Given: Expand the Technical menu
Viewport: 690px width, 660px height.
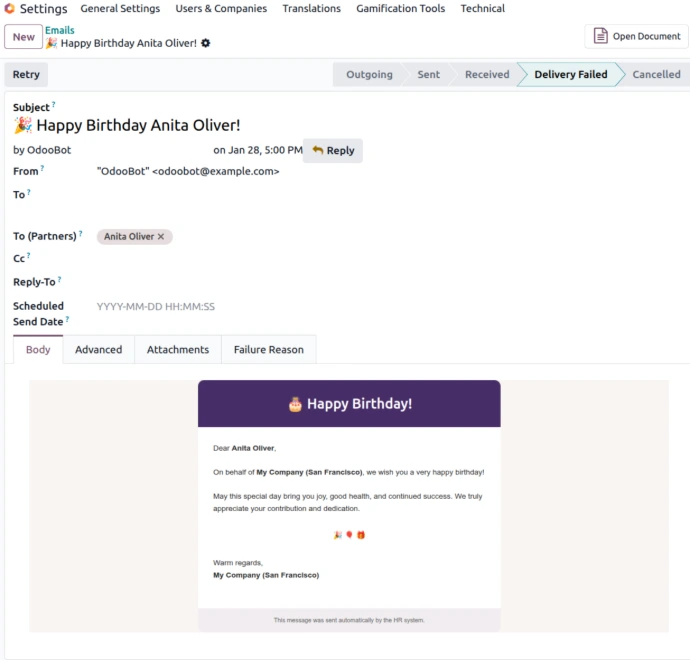Looking at the screenshot, I should 482,9.
